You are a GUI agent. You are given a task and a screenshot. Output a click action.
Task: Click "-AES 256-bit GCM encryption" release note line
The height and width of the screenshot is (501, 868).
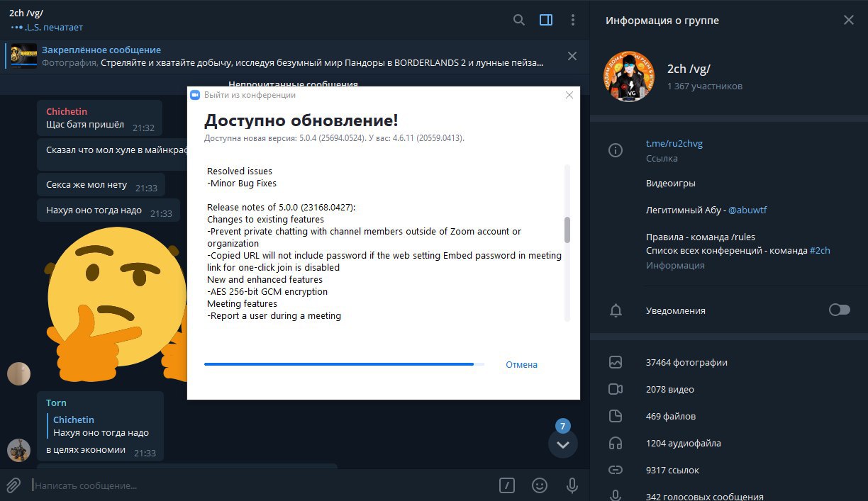pyautogui.click(x=267, y=291)
